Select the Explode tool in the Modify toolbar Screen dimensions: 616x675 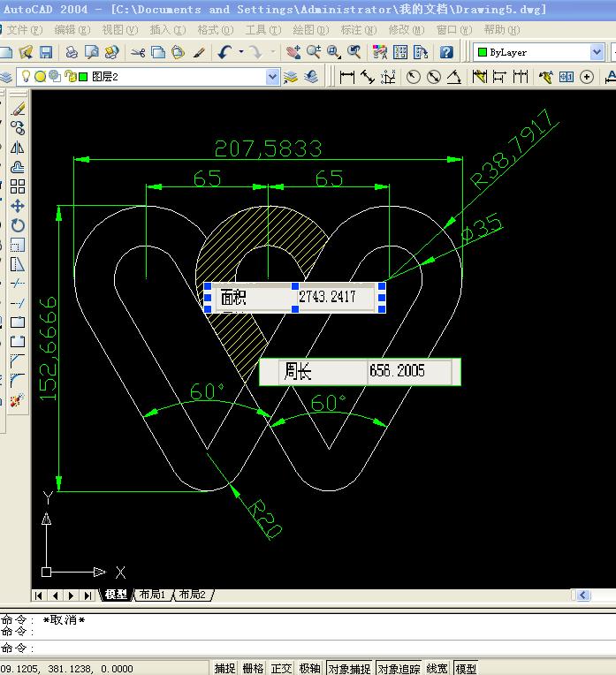[17, 400]
